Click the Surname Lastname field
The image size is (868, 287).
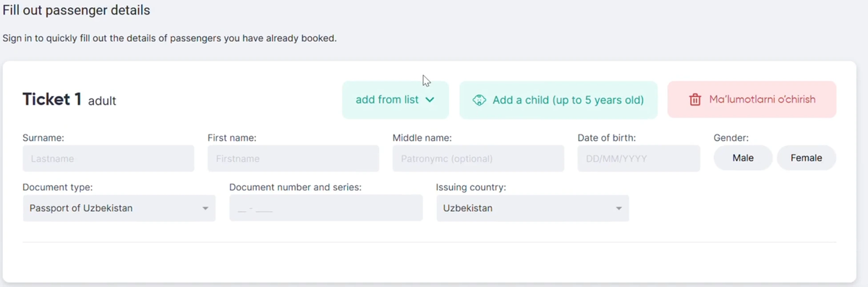[109, 158]
